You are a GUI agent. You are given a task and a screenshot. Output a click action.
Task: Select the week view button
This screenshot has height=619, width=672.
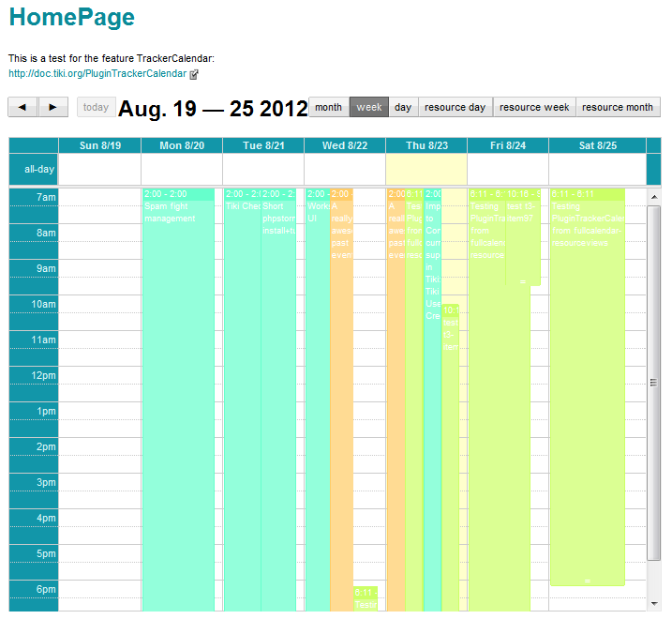[x=369, y=107]
